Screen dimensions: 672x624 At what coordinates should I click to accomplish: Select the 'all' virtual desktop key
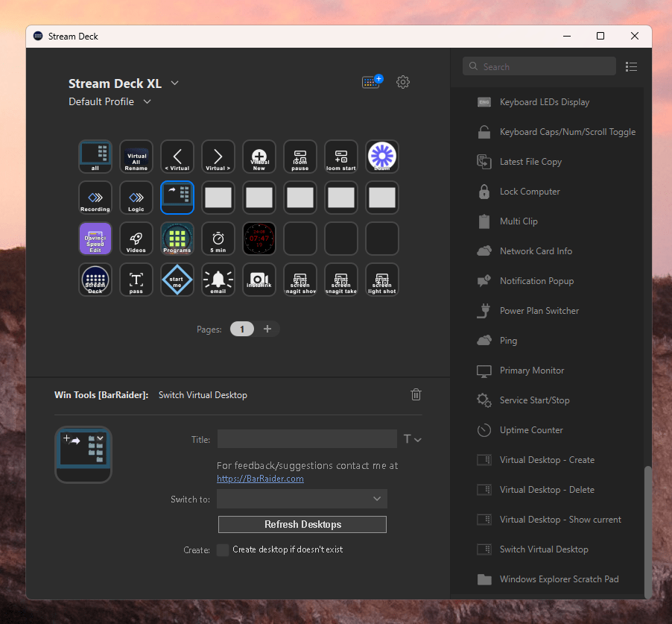coord(95,157)
